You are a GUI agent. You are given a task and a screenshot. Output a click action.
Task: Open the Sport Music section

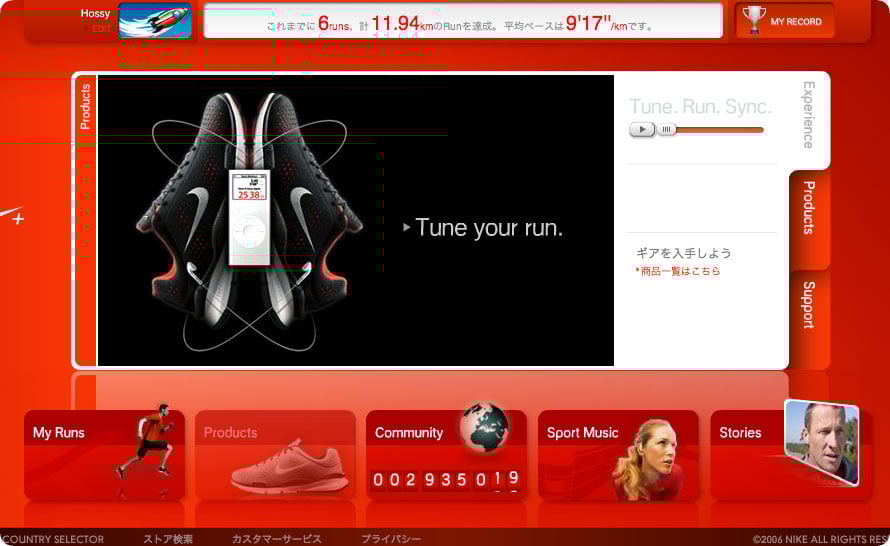point(618,455)
